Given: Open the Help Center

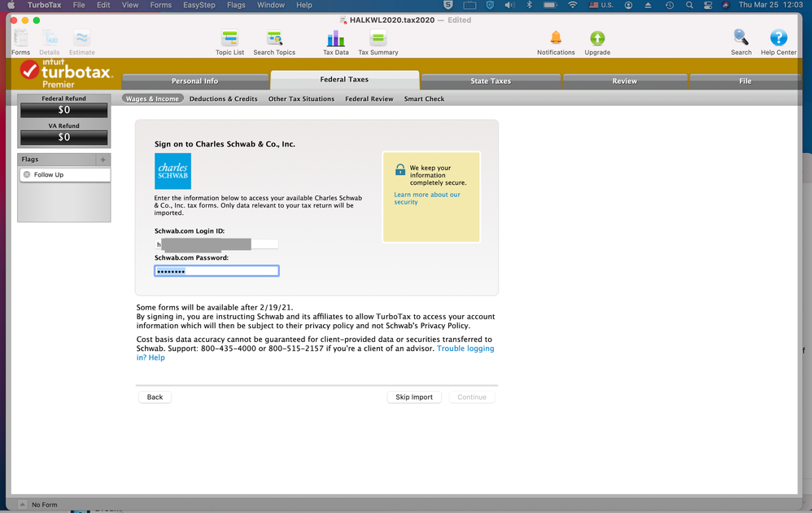Looking at the screenshot, I should pyautogui.click(x=779, y=42).
